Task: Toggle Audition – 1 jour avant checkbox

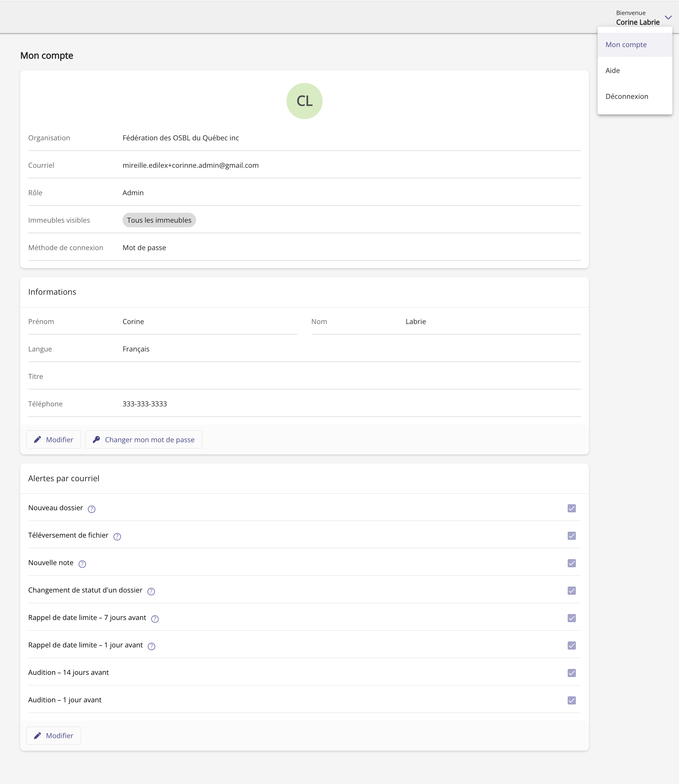Action: (571, 700)
